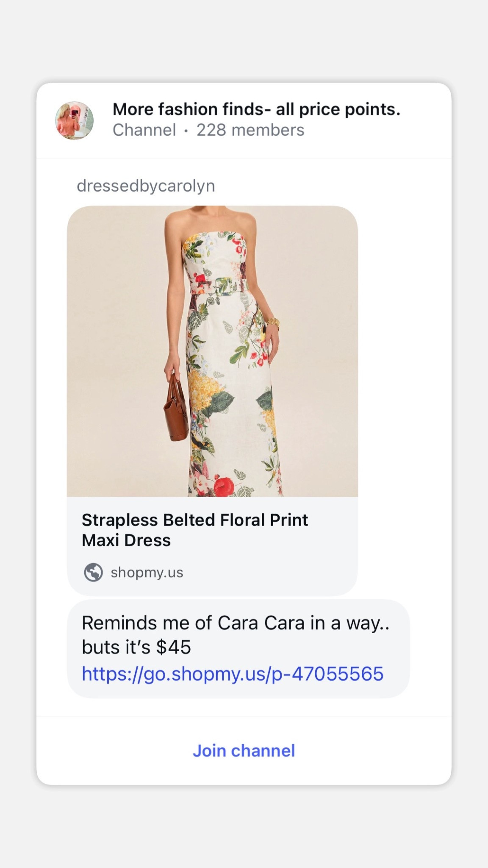
Task: Open sender name dressedbycarolyn
Action: click(x=146, y=186)
